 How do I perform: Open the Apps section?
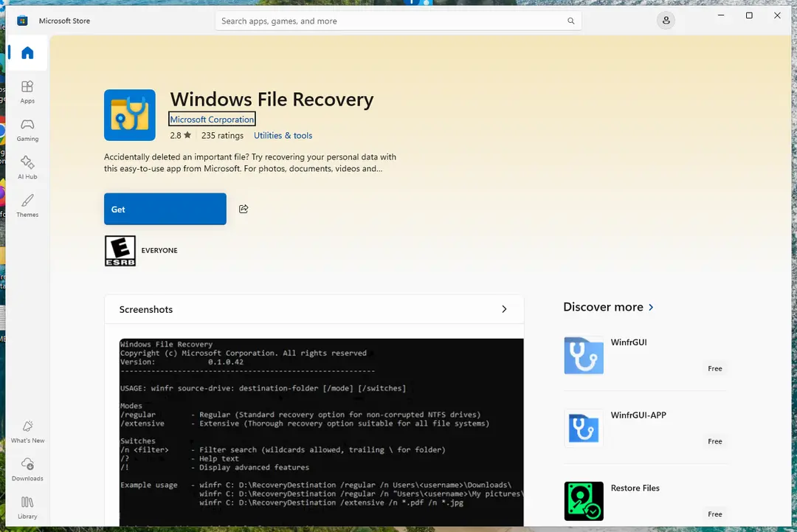pos(27,92)
